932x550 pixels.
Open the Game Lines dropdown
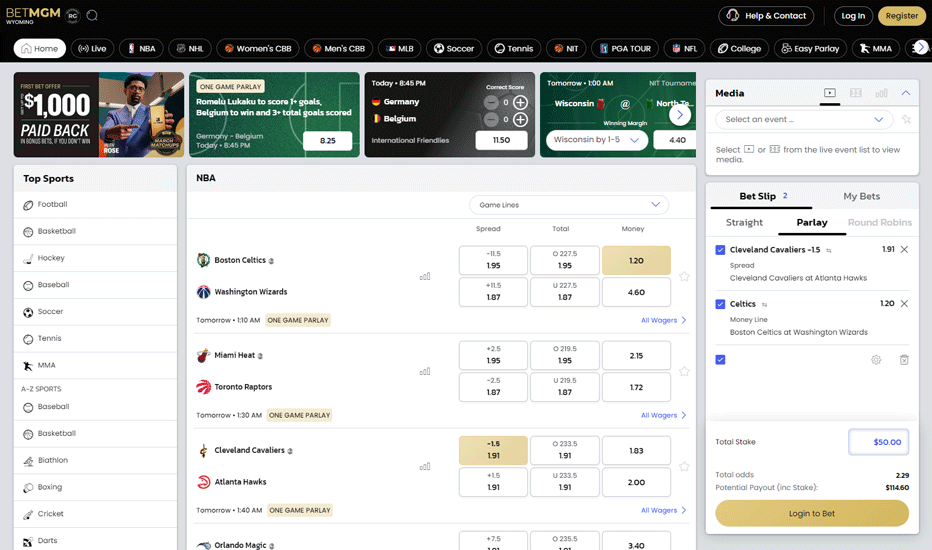tap(569, 205)
